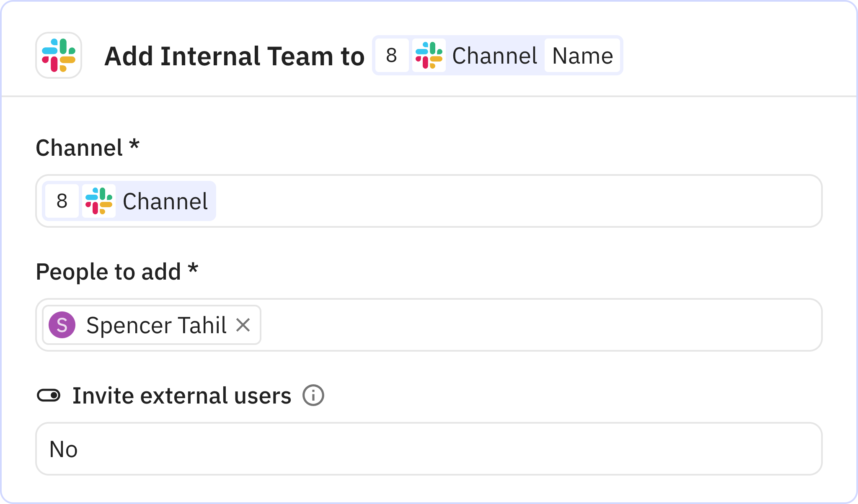This screenshot has height=504, width=858.
Task: Expand the People to add picker
Action: (503, 325)
